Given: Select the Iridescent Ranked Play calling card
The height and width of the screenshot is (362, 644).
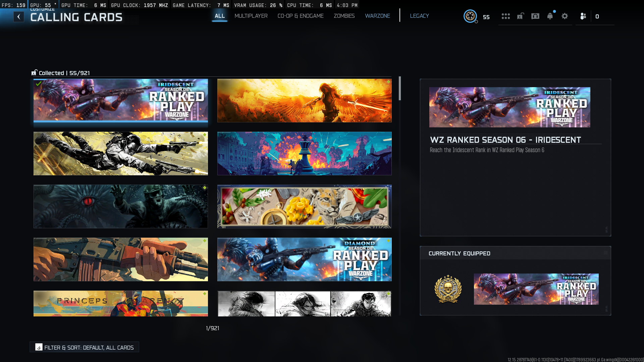Looking at the screenshot, I should pyautogui.click(x=121, y=100).
